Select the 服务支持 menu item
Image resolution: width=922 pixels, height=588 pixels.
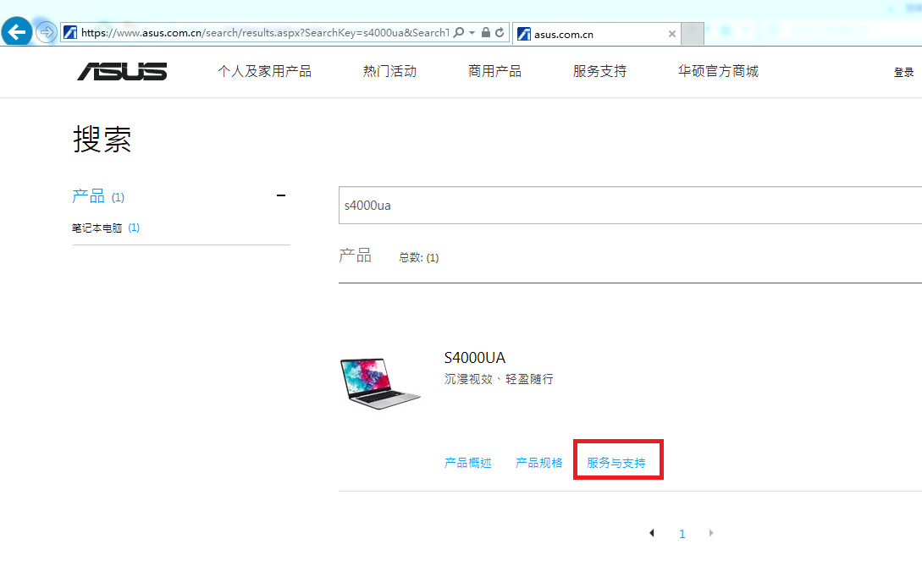coord(599,72)
